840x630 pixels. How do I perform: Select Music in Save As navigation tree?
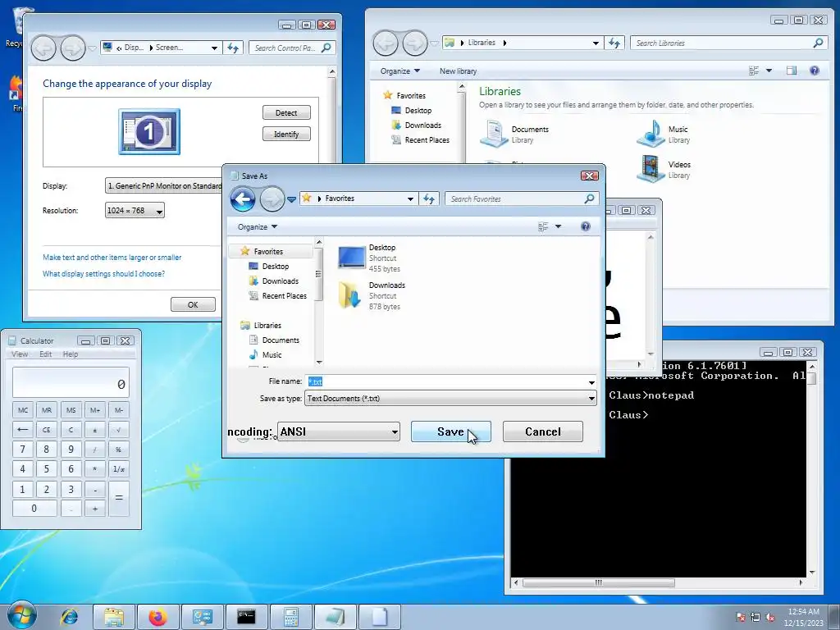[x=272, y=354]
